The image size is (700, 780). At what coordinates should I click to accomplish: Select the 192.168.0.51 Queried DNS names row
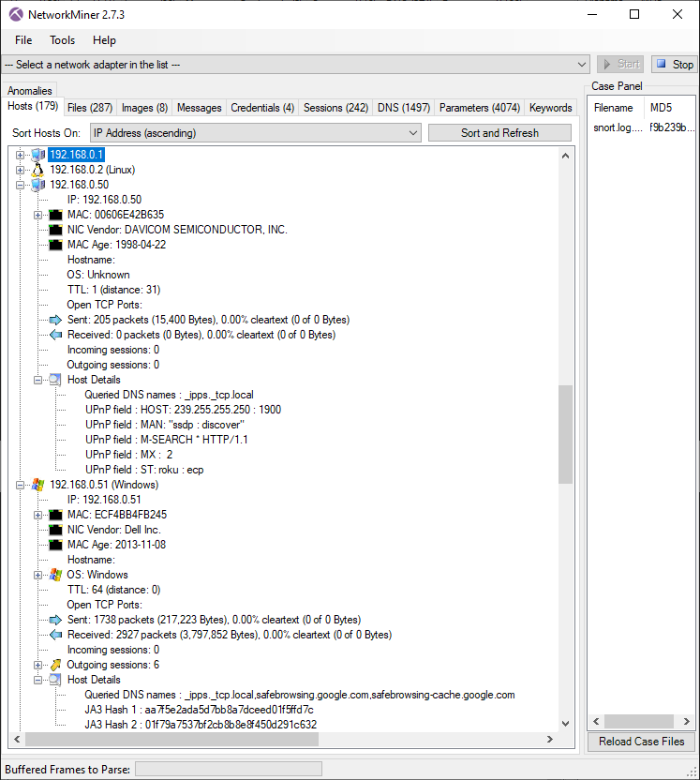click(300, 695)
